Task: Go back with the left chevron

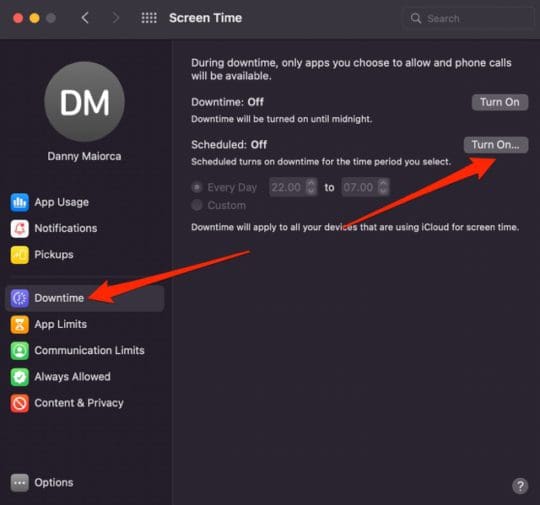Action: (85, 18)
